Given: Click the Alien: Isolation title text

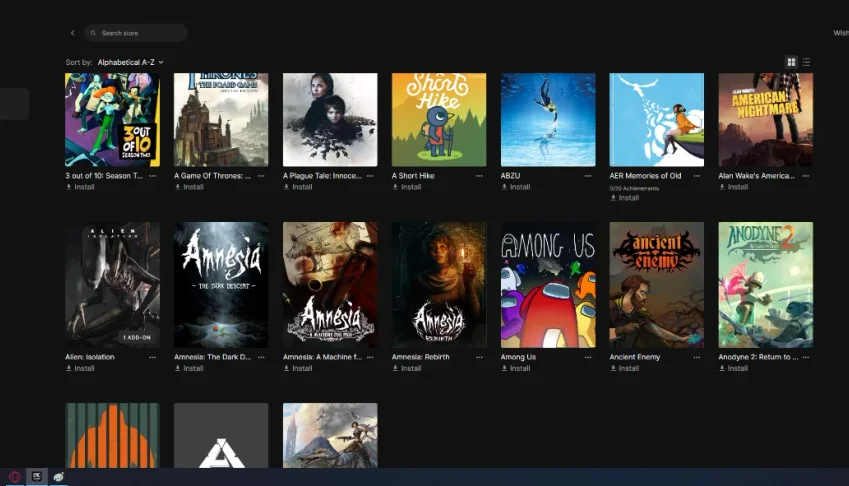Looking at the screenshot, I should 90,357.
